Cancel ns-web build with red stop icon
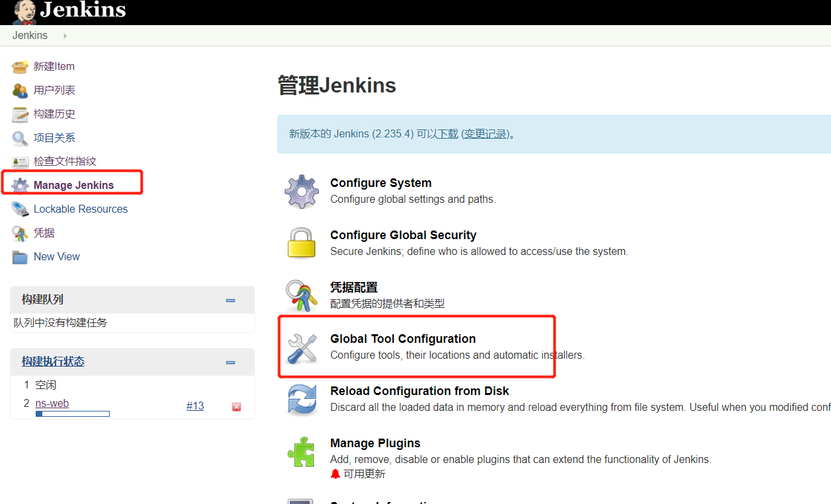 236,407
